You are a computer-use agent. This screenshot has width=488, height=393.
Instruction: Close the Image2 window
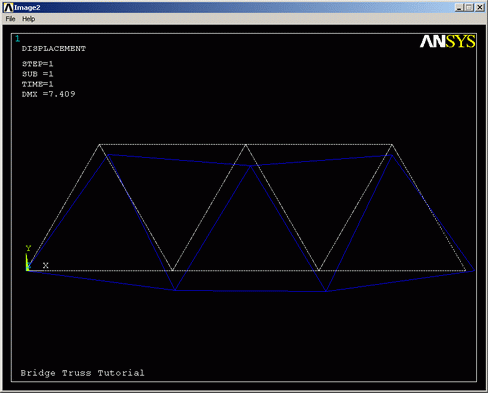[x=480, y=7]
